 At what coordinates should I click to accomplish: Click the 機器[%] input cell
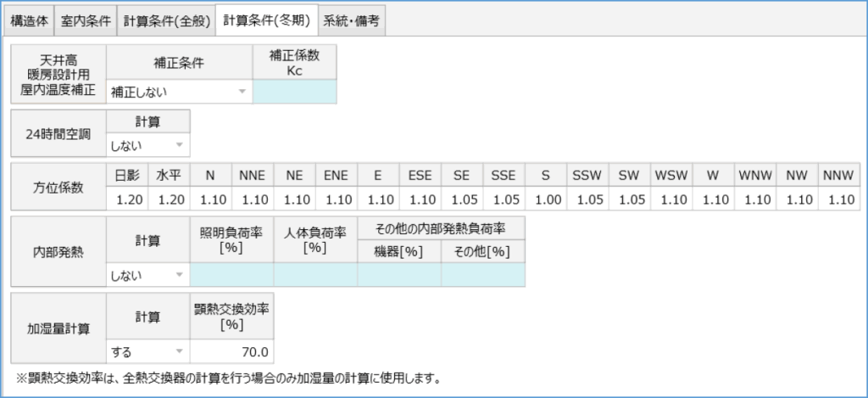pos(398,275)
